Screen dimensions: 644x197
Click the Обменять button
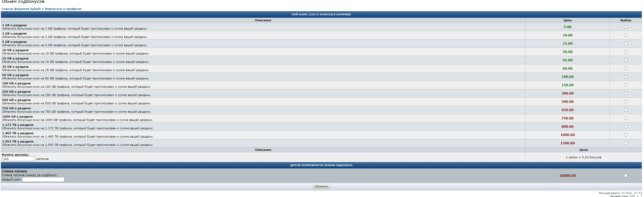tap(321, 186)
